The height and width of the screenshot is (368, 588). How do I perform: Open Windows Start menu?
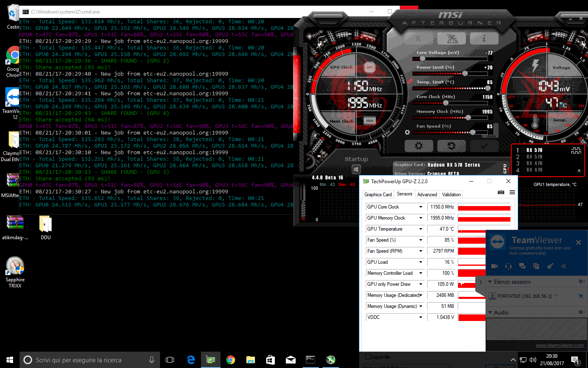10,360
